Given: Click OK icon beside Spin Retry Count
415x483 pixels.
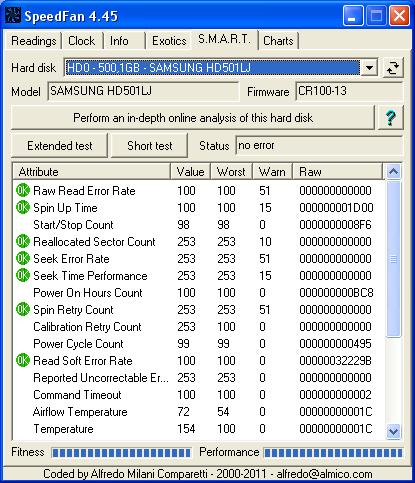Looking at the screenshot, I should 23,309.
